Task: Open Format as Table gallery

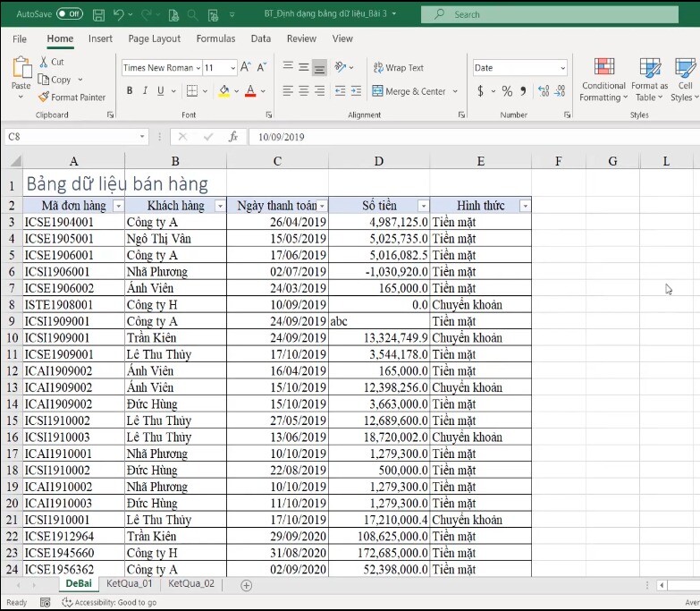Action: click(x=650, y=80)
